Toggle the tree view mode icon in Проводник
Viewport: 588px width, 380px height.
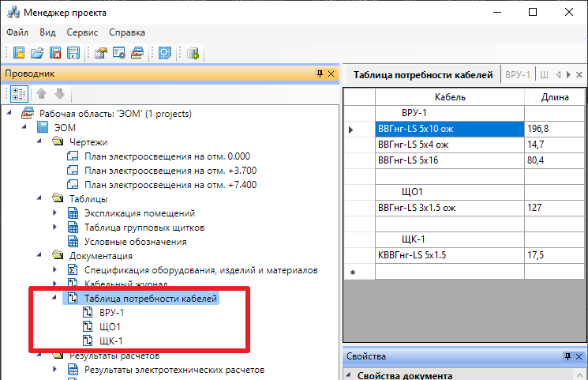tap(18, 94)
